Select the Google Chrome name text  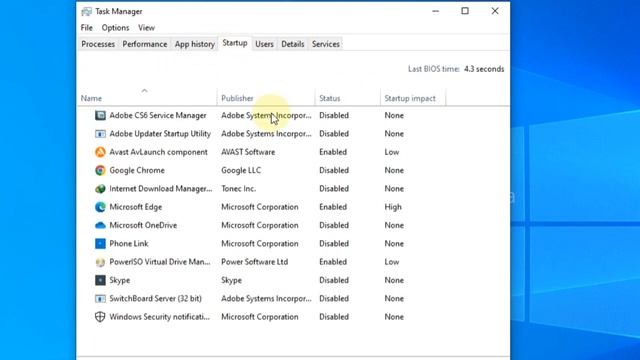pyautogui.click(x=137, y=170)
